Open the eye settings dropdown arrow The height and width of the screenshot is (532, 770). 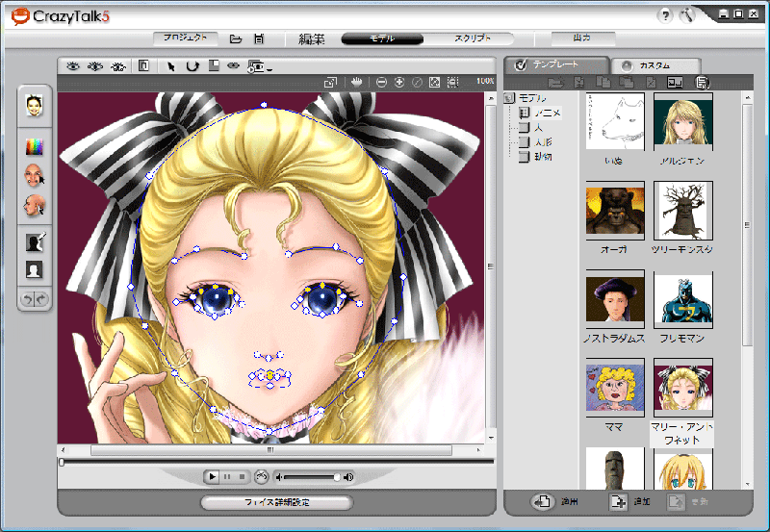pos(271,69)
